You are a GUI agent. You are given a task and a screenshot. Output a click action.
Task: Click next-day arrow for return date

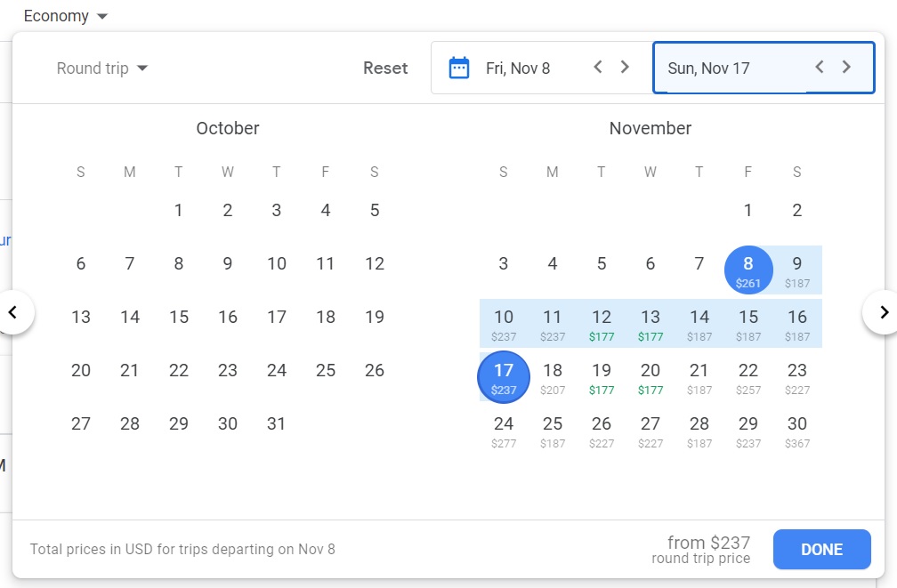846,67
